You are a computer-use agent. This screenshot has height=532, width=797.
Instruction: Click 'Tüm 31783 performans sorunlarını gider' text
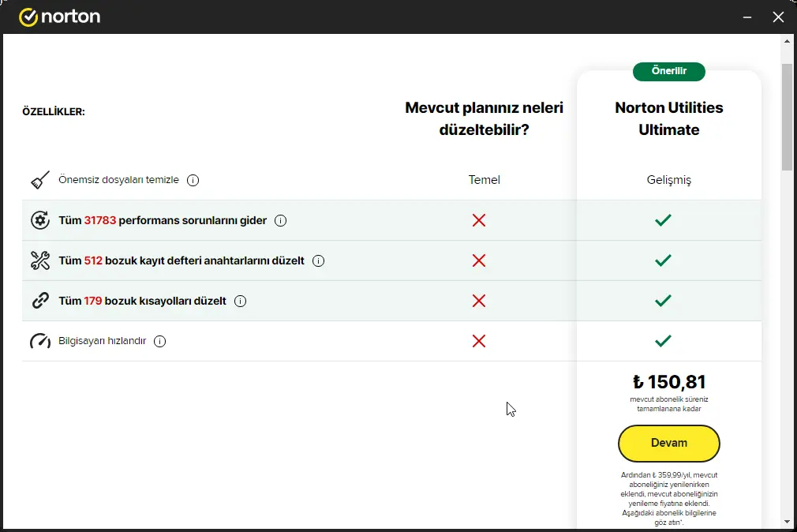163,220
